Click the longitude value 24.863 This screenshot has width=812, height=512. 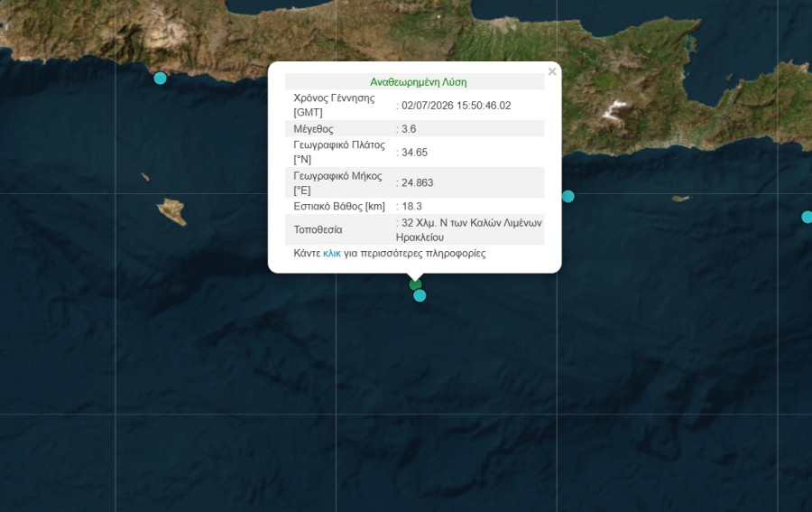pyautogui.click(x=418, y=183)
